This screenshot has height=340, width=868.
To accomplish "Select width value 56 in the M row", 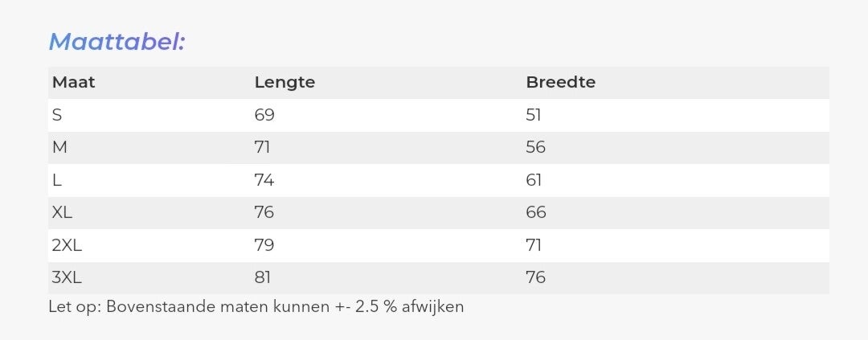I will (x=535, y=148).
